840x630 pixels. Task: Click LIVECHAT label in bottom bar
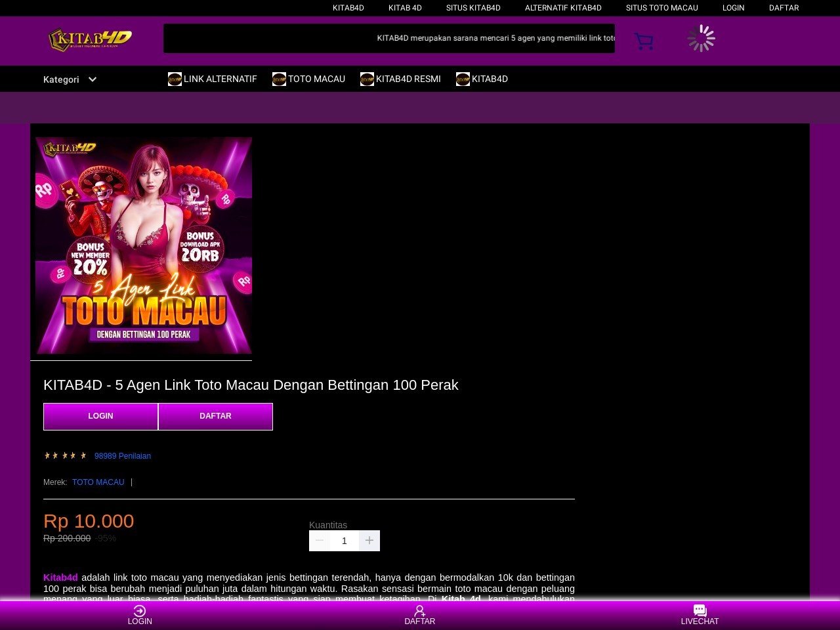pos(700,621)
